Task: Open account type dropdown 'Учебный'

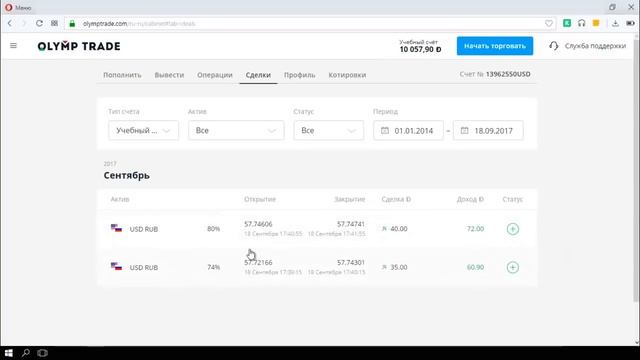Action: pyautogui.click(x=143, y=131)
